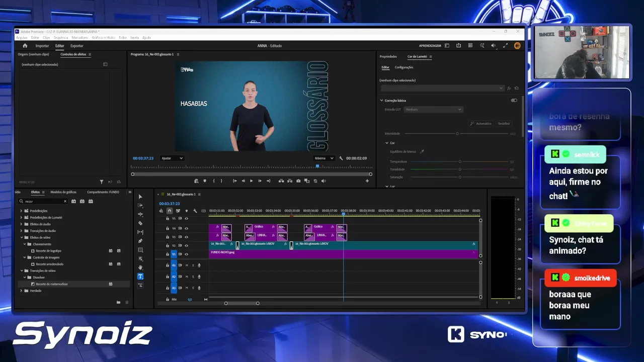Click Quick Export icon in header
This screenshot has width=644, height=362.
pyautogui.click(x=458, y=46)
